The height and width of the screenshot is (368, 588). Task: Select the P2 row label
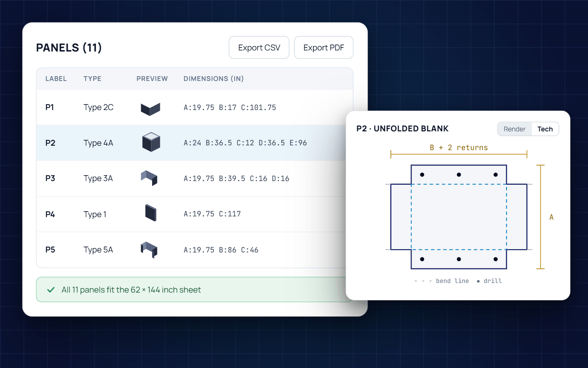click(x=50, y=143)
